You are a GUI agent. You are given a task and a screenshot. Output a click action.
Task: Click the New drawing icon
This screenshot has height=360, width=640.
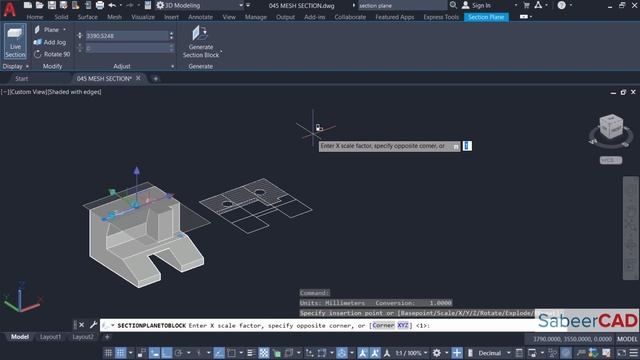[28, 5]
